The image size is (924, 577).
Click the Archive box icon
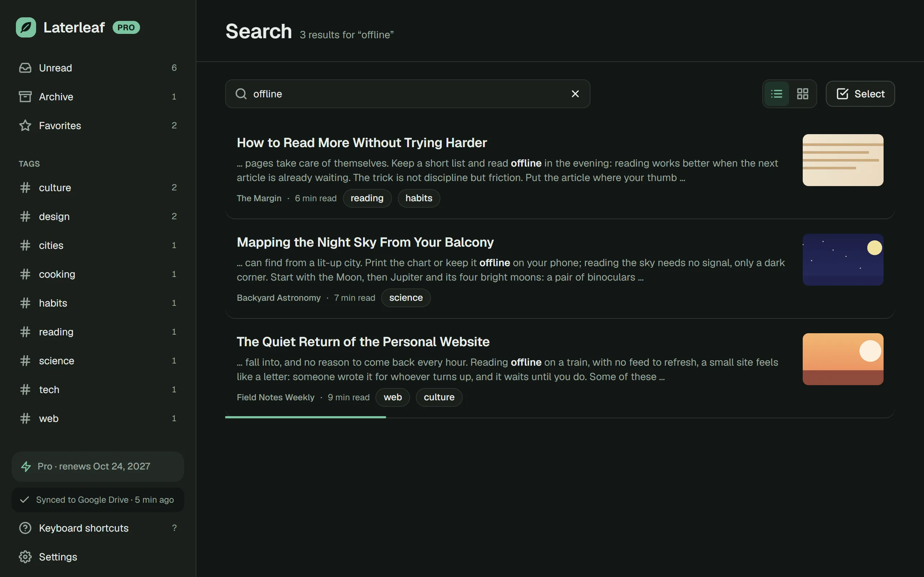(x=25, y=97)
